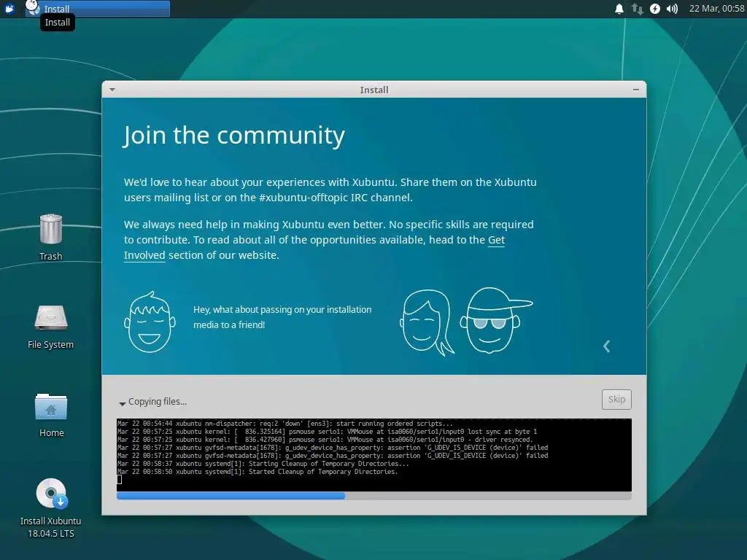Open the power manager icon
The height and width of the screenshot is (560, 747).
click(655, 9)
